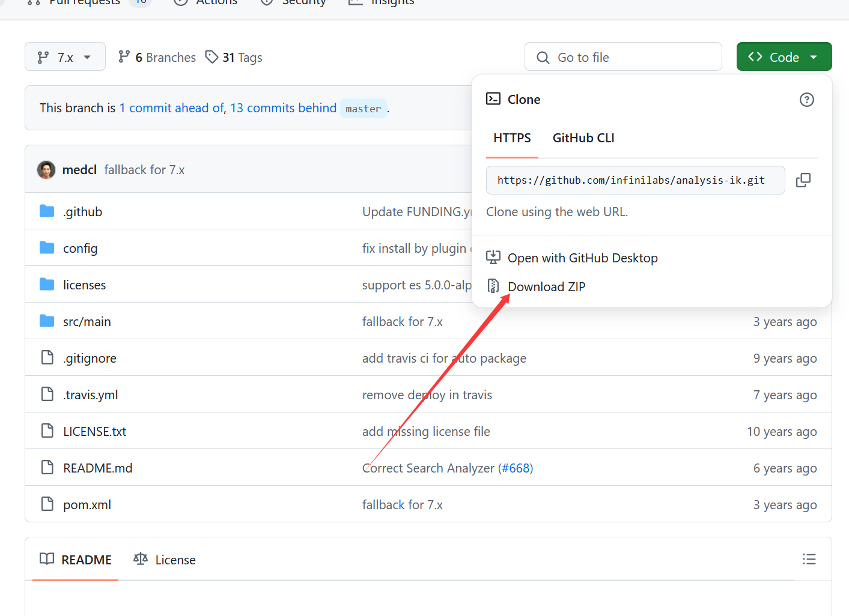Open src/main row's 'fallback for 7.x' commit

[403, 322]
